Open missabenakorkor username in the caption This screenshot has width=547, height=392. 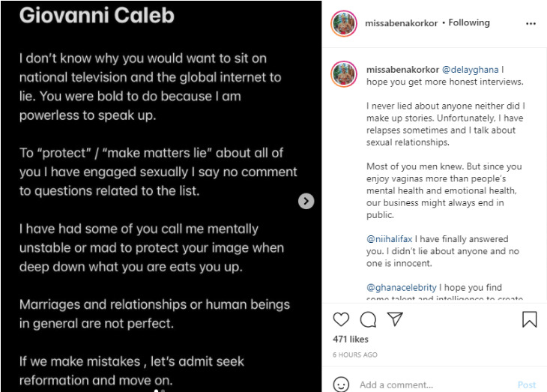(x=402, y=70)
